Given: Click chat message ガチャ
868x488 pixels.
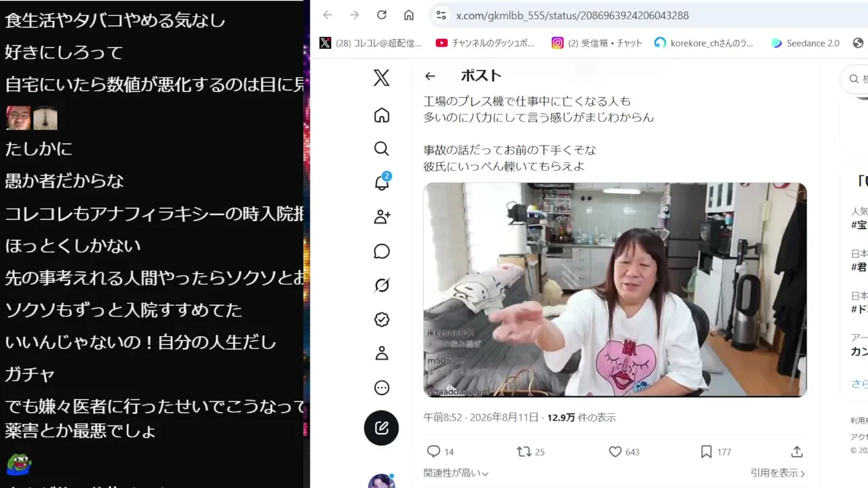Looking at the screenshot, I should coord(30,374).
